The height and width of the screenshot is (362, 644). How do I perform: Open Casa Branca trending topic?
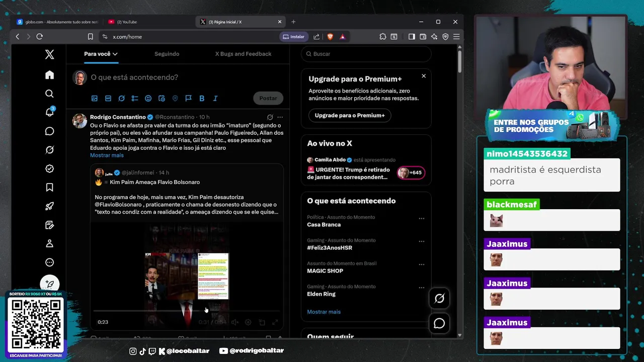point(324,225)
